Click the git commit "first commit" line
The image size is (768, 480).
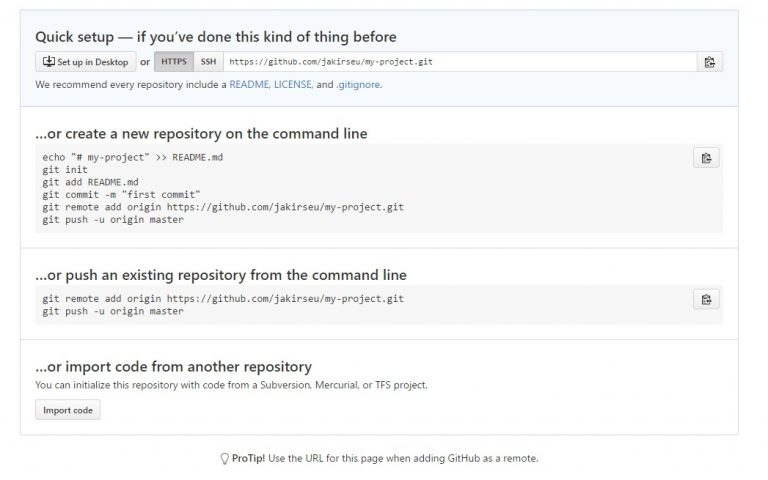click(122, 194)
